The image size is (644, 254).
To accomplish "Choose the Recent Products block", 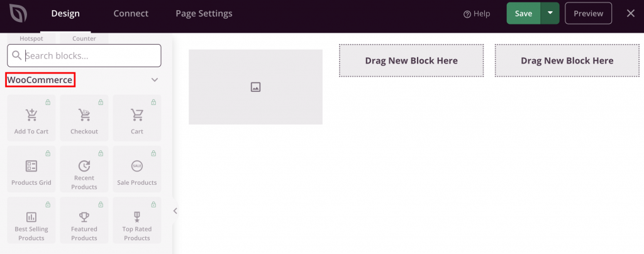I will (84, 167).
